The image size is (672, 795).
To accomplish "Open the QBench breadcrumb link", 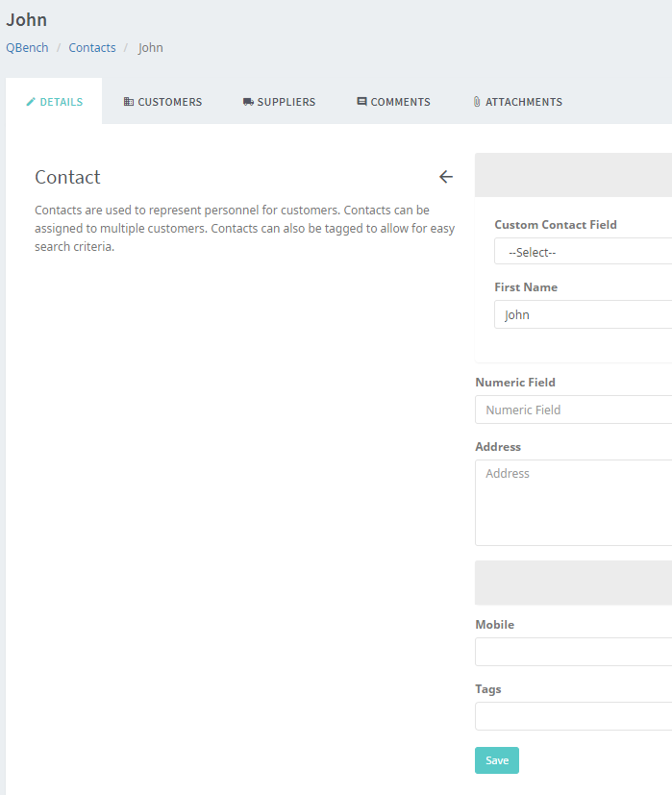I will pyautogui.click(x=27, y=47).
